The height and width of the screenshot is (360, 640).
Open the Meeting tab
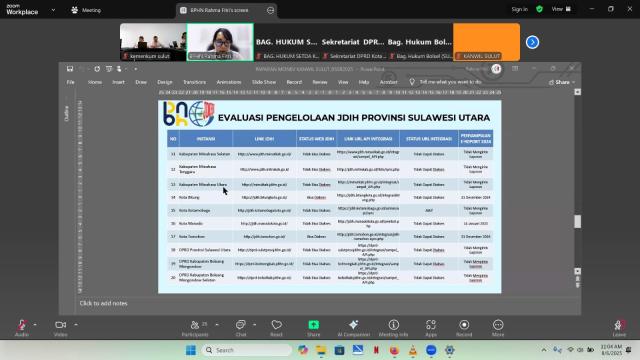(x=86, y=10)
